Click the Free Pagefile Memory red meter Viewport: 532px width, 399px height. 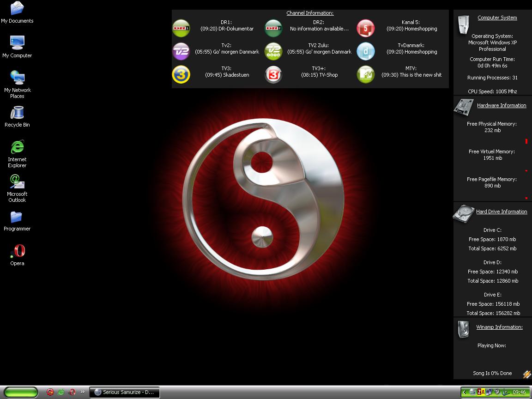coord(526,198)
